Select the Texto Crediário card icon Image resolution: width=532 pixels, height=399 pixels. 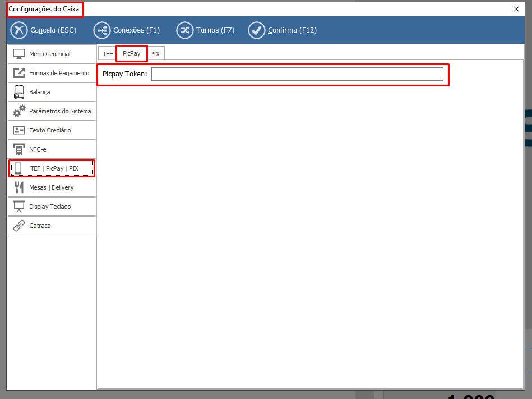(20, 130)
